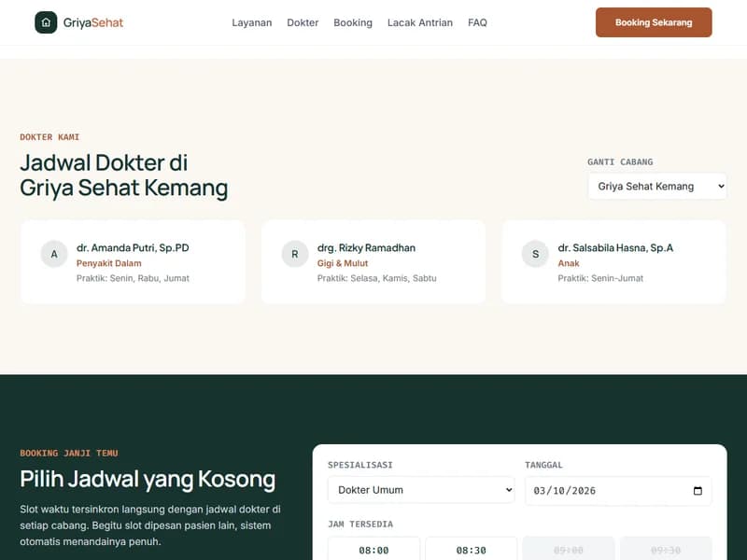This screenshot has width=747, height=560.
Task: Click the GriyaSehat brand name text
Action: tap(92, 22)
